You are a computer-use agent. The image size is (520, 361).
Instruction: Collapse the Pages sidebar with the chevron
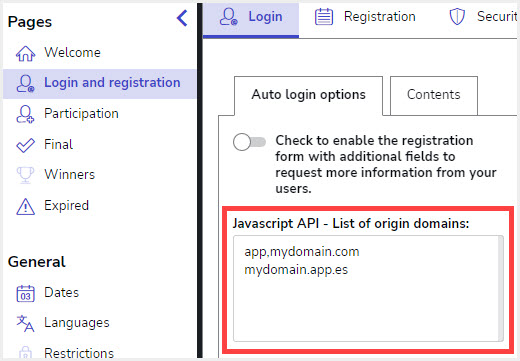[x=182, y=18]
